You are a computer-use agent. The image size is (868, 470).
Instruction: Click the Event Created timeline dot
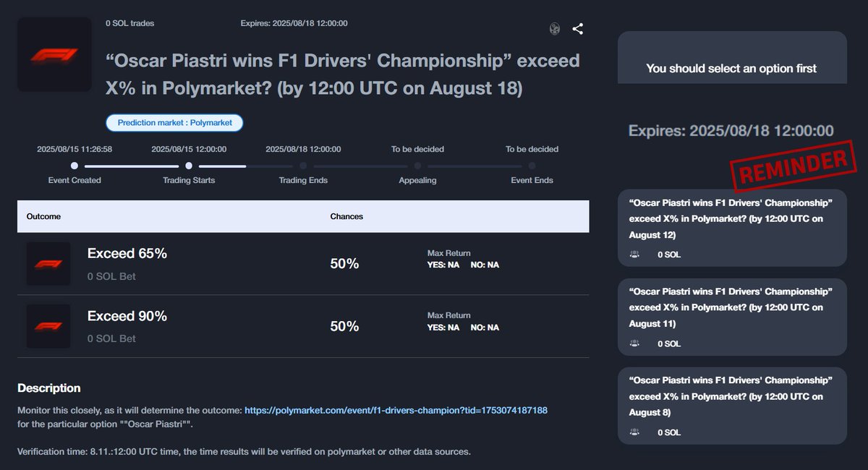75,166
